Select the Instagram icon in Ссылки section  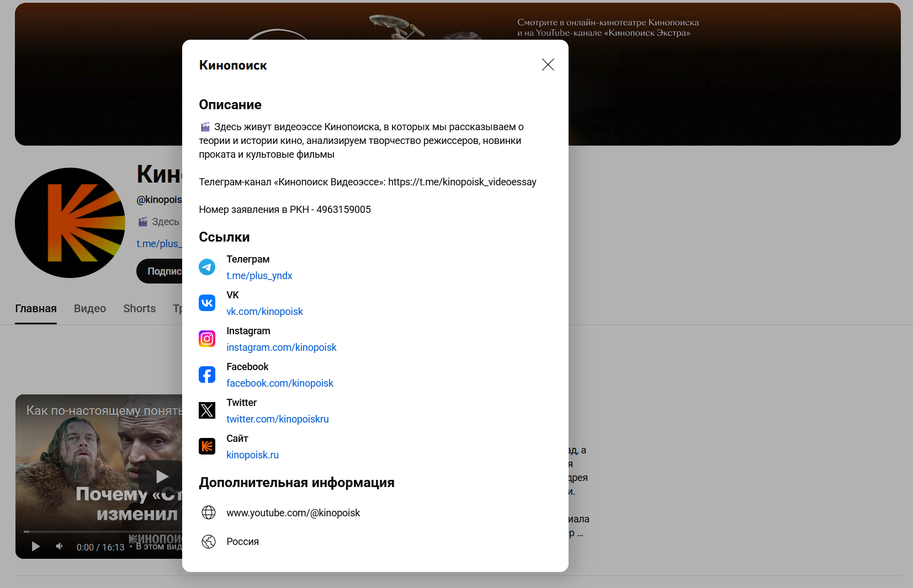[x=207, y=339]
